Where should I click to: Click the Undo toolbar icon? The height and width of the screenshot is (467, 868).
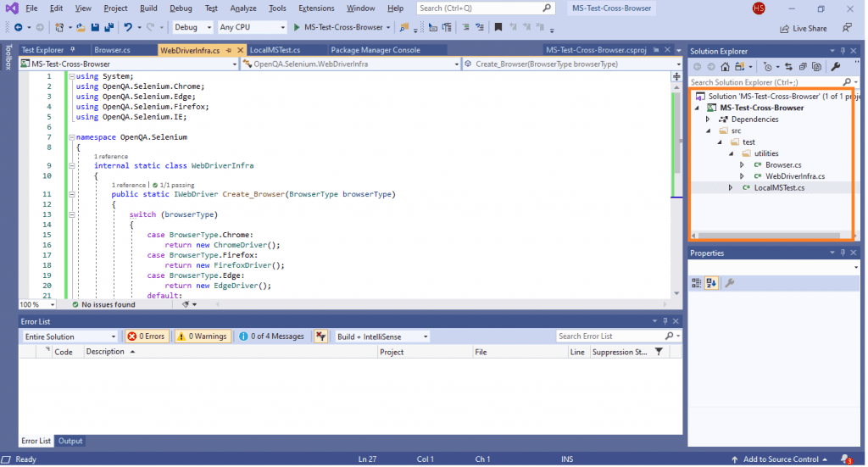pyautogui.click(x=127, y=27)
